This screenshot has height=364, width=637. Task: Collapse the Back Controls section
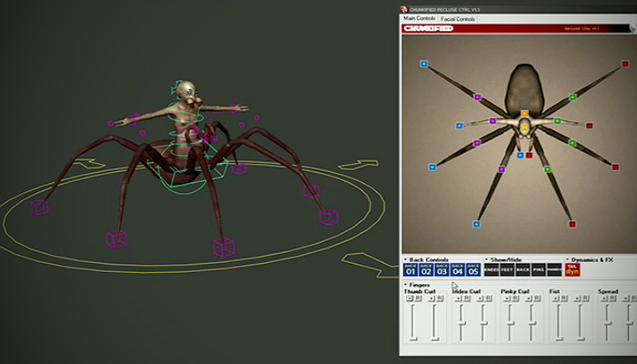coord(405,259)
